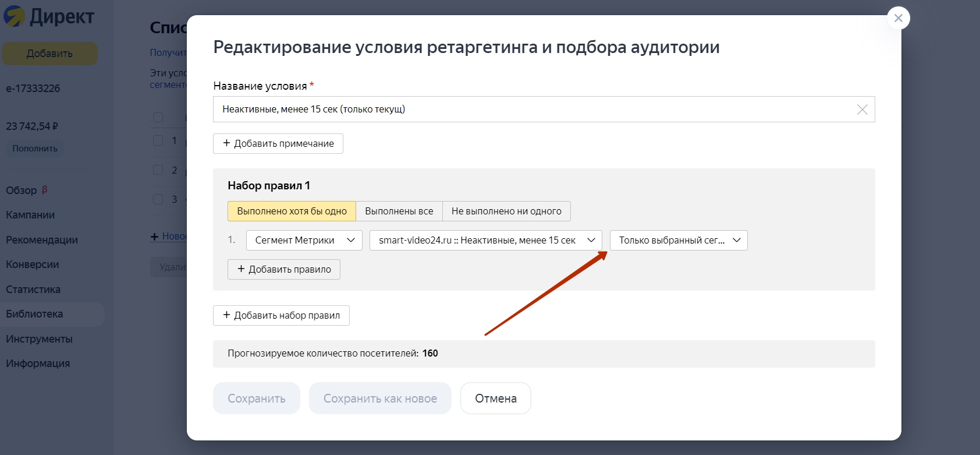The width and height of the screenshot is (980, 455).
Task: Click Добавить примечание button
Action: pos(278,143)
